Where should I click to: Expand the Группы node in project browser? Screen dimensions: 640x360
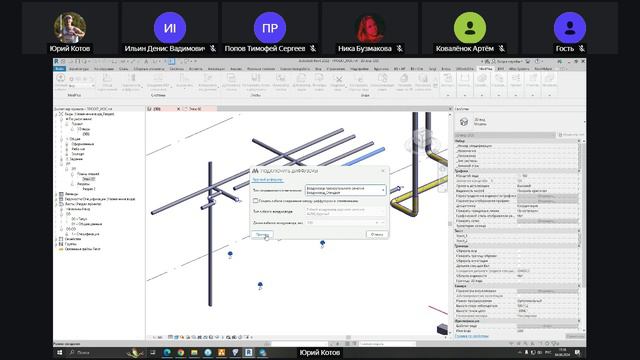point(56,244)
